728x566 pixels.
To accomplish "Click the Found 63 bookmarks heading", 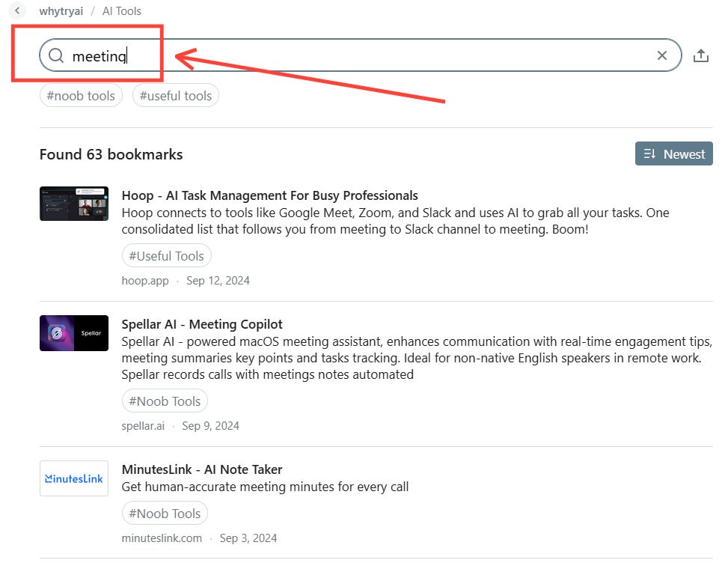I will pyautogui.click(x=111, y=154).
